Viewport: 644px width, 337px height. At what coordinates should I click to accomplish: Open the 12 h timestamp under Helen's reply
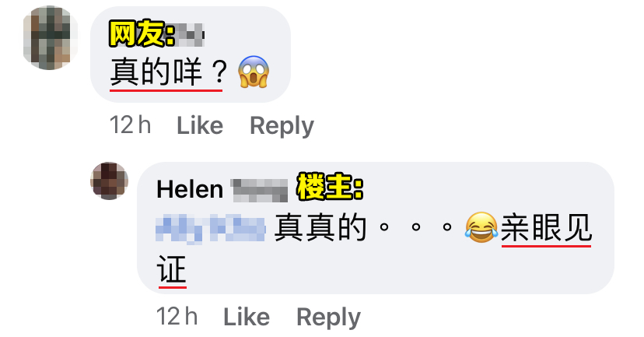click(x=177, y=317)
